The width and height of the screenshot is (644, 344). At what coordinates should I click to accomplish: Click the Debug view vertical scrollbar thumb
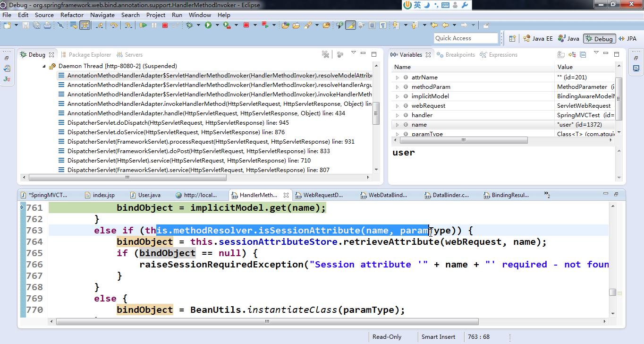pos(376,113)
